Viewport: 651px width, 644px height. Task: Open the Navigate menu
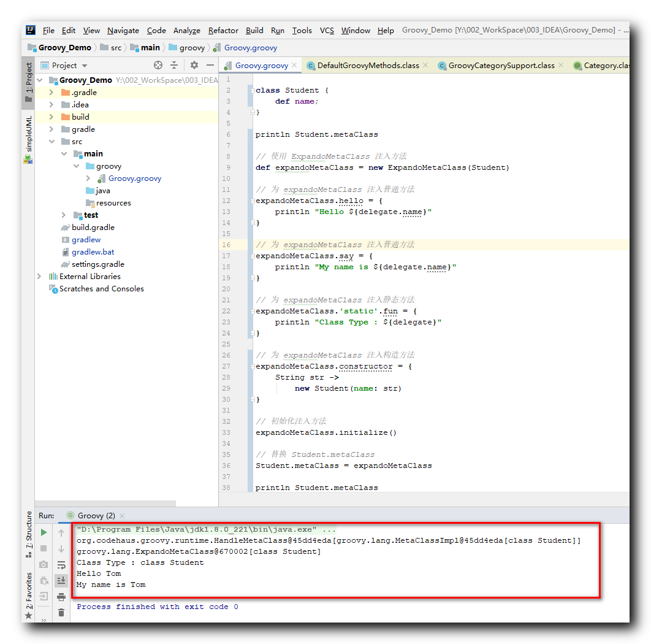click(x=123, y=30)
